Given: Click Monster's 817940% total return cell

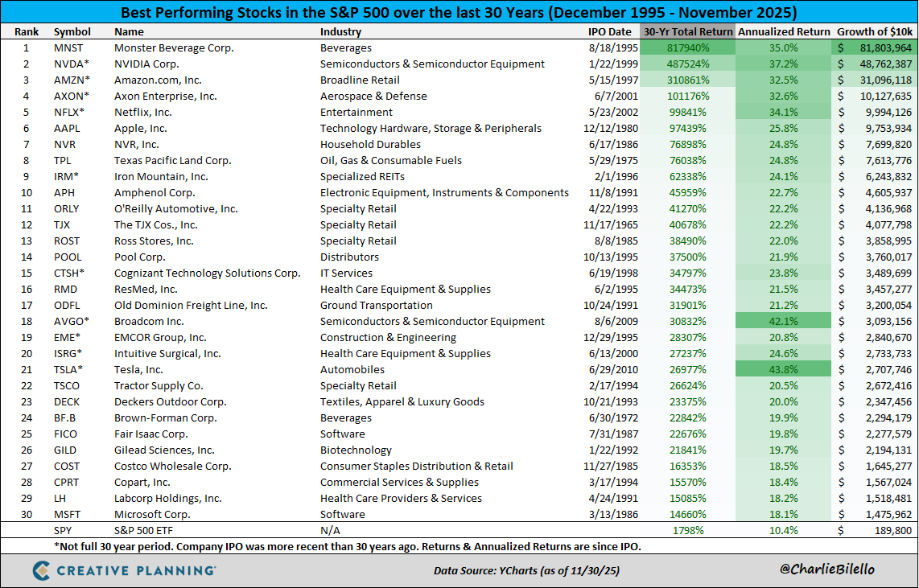Looking at the screenshot, I should 687,48.
